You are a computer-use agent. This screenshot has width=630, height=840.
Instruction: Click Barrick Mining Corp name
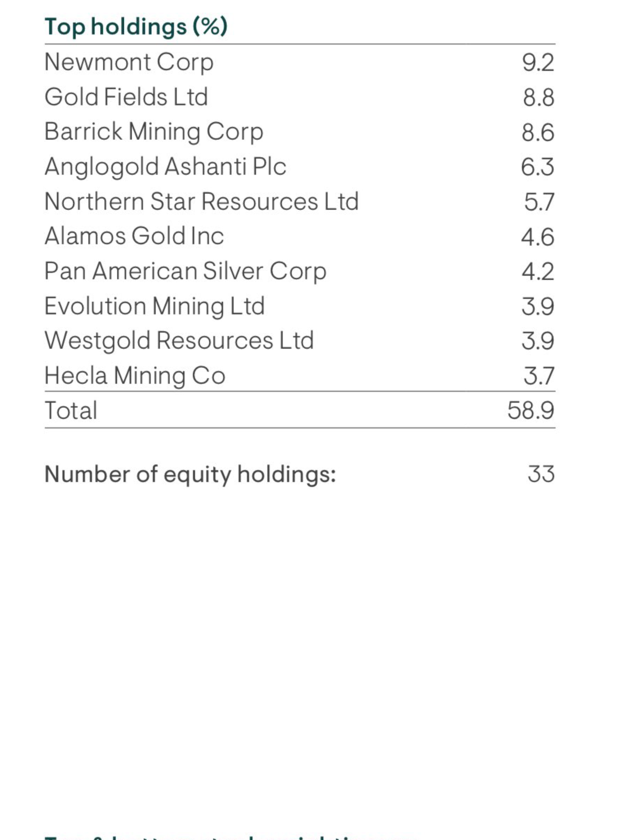coord(154,132)
